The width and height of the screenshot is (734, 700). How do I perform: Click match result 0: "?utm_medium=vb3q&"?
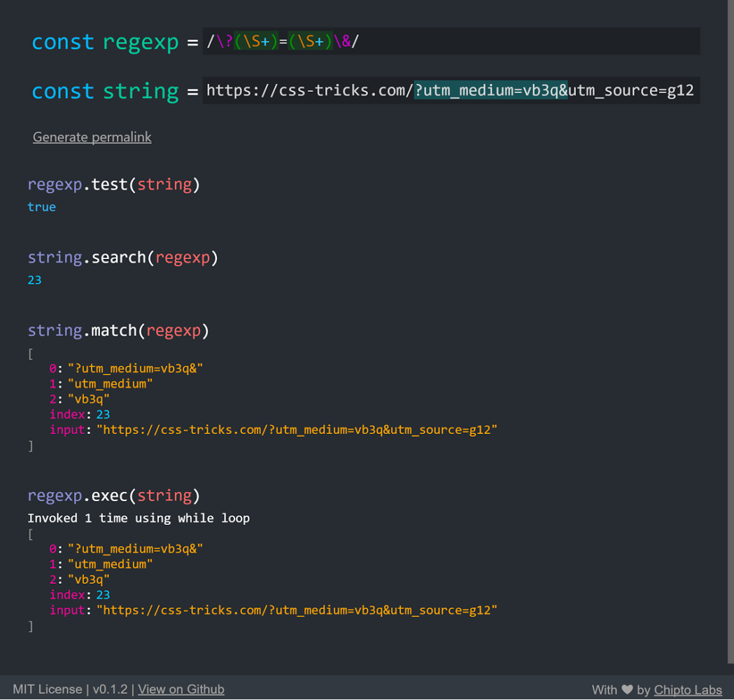(x=127, y=368)
